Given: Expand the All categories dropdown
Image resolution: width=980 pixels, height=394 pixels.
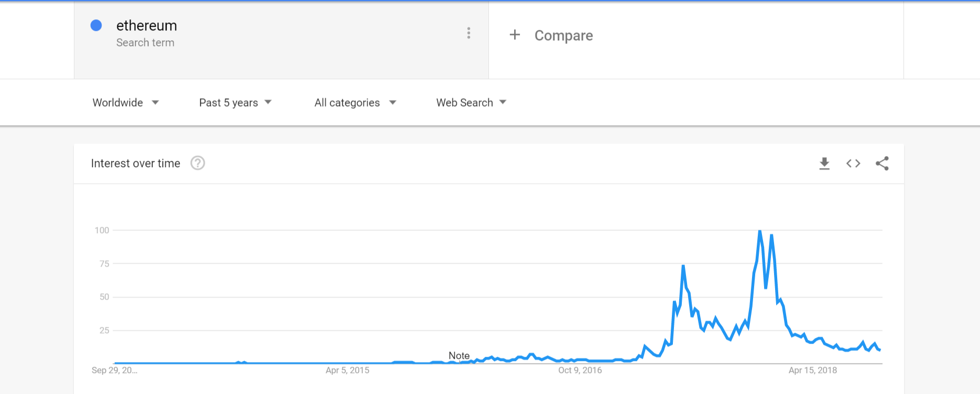Looking at the screenshot, I should click(355, 102).
